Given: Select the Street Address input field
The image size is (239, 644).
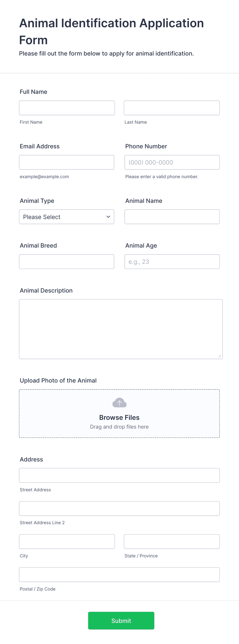Looking at the screenshot, I should click(119, 475).
